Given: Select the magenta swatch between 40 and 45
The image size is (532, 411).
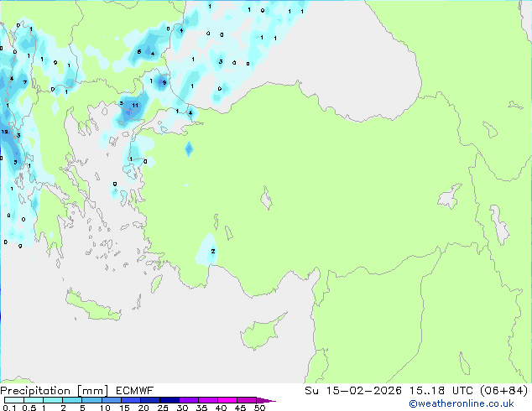Looking at the screenshot, I should [227, 400].
